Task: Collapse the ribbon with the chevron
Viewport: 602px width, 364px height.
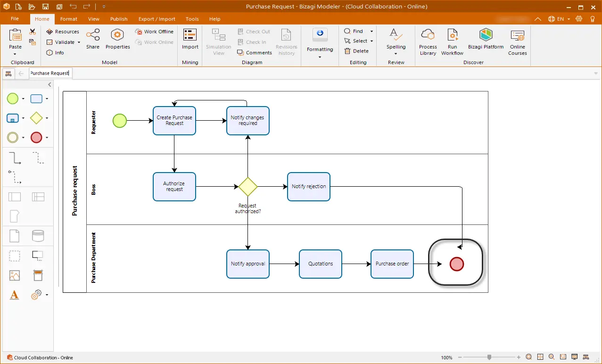Action: point(538,19)
